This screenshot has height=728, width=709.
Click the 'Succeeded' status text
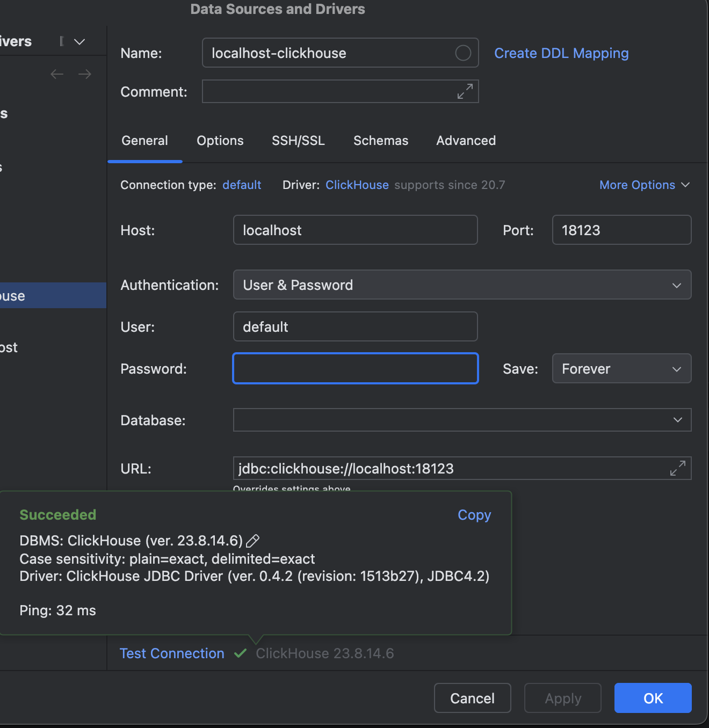[x=57, y=515]
